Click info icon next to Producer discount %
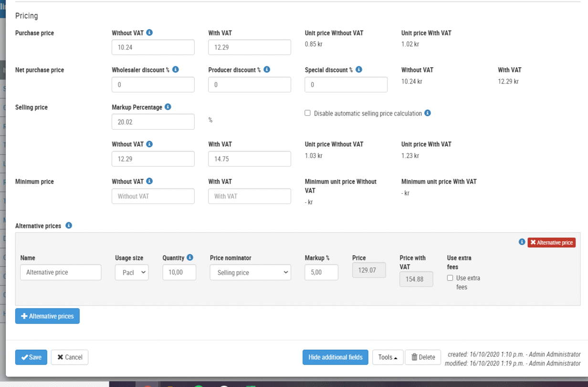 click(267, 70)
